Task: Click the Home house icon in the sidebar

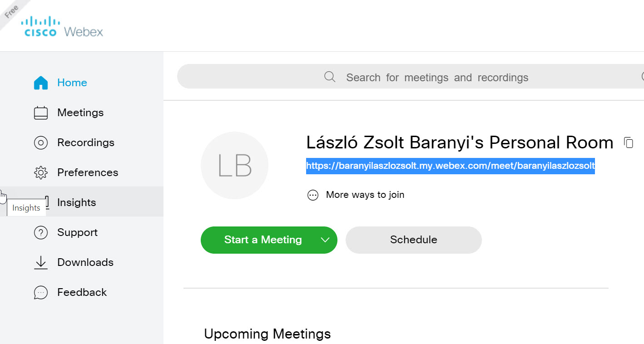Action: pos(41,83)
